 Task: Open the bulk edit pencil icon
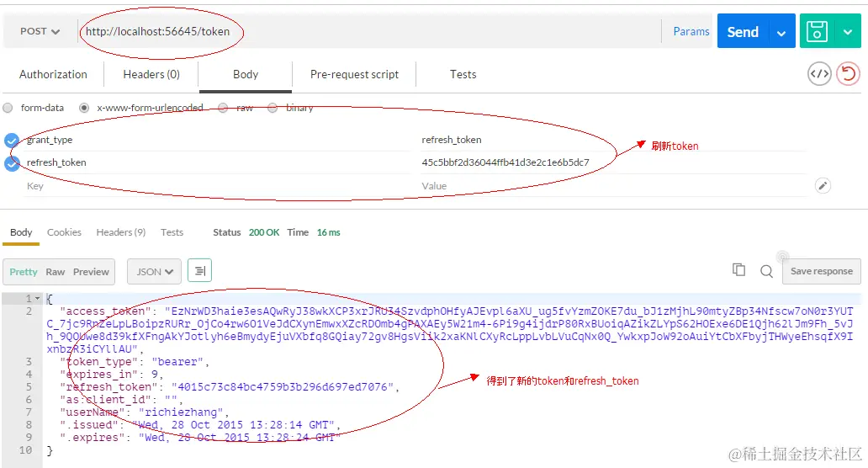[x=823, y=185]
